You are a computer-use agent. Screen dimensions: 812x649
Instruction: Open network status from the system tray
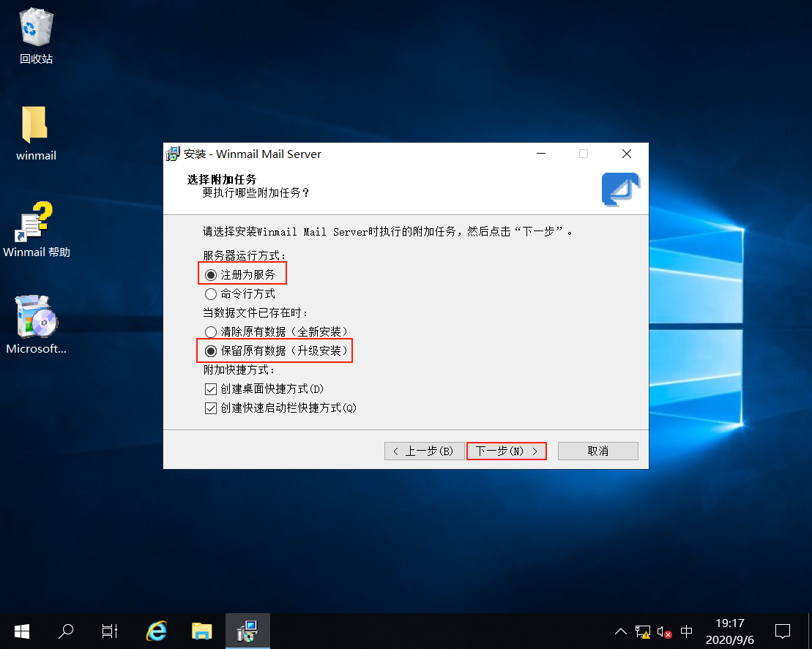(642, 631)
